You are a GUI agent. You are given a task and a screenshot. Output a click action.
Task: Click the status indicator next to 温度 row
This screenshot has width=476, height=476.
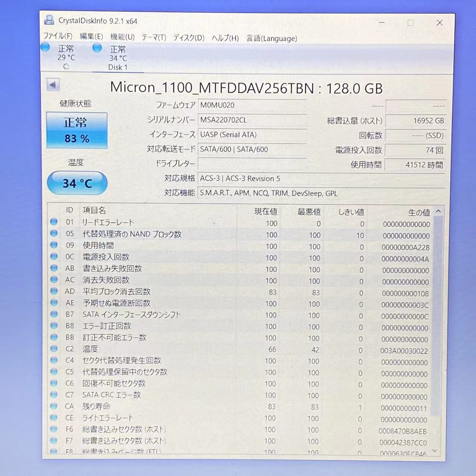[x=54, y=349]
